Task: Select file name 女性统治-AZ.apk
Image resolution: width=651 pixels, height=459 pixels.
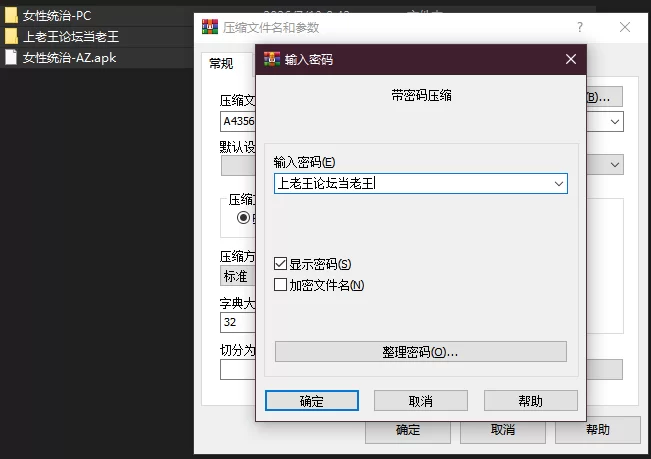Action: [69, 58]
